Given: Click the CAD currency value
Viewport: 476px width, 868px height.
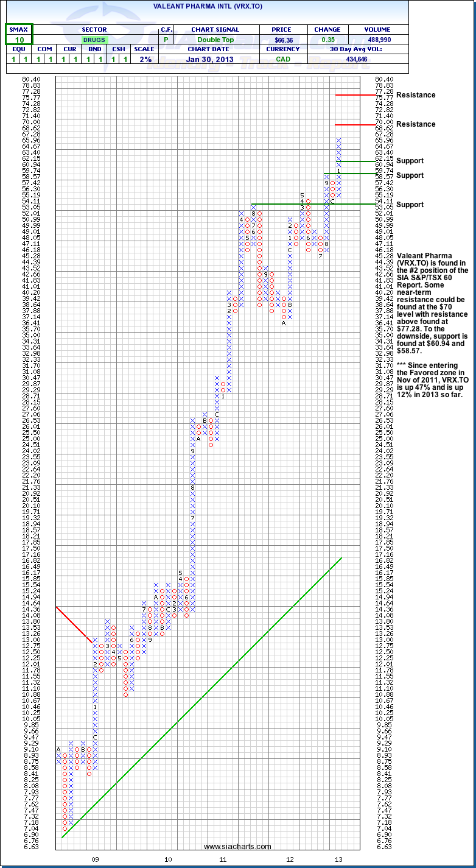Looking at the screenshot, I should (283, 59).
